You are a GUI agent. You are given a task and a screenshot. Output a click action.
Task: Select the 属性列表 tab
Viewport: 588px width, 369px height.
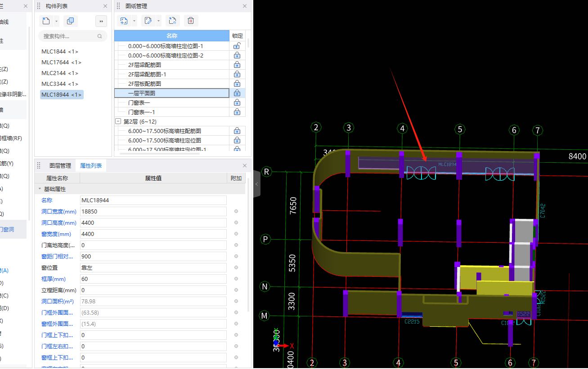tap(91, 165)
